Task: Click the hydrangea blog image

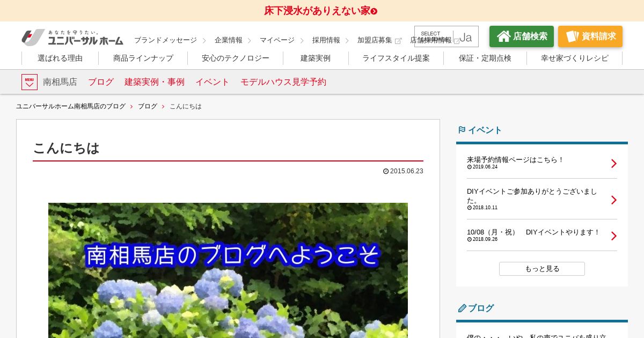Action: point(228,270)
